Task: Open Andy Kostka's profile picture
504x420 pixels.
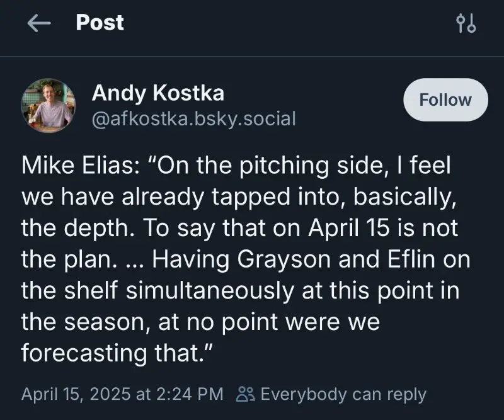Action: [x=49, y=105]
